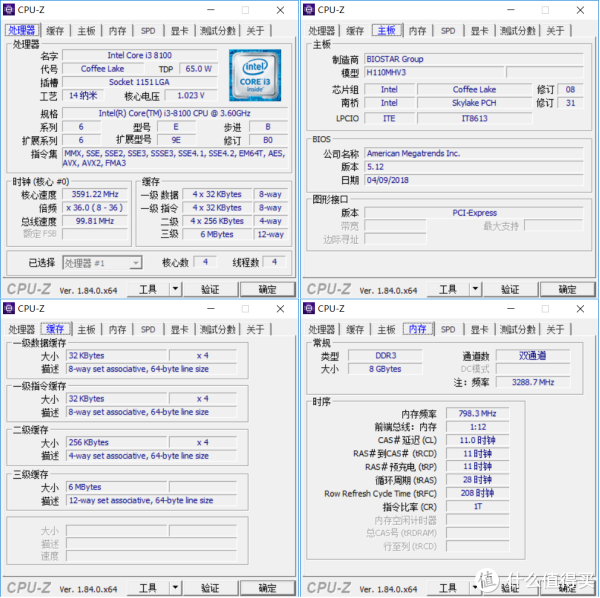Select the 处理器 tab in the mainboard window
This screenshot has width=600, height=598.
(321, 31)
